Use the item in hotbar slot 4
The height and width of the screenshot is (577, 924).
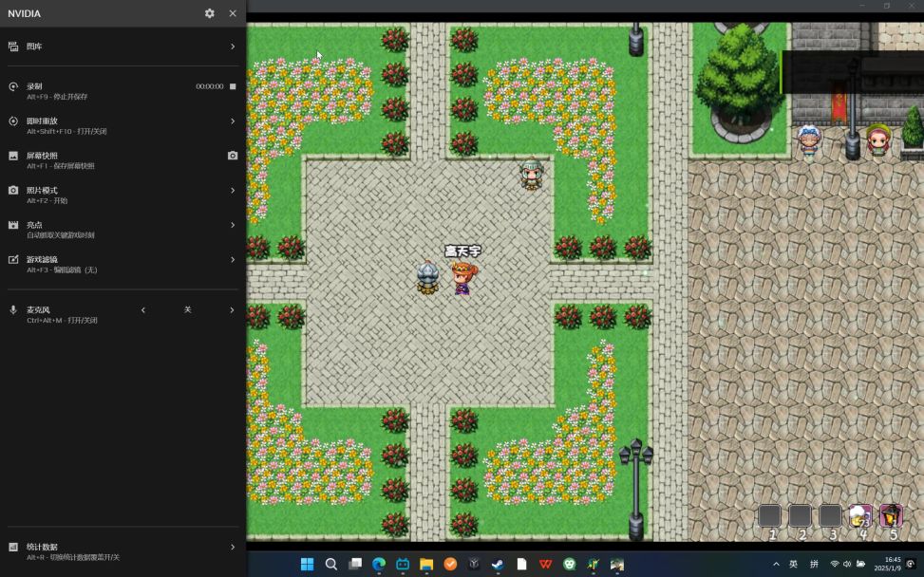pos(860,515)
